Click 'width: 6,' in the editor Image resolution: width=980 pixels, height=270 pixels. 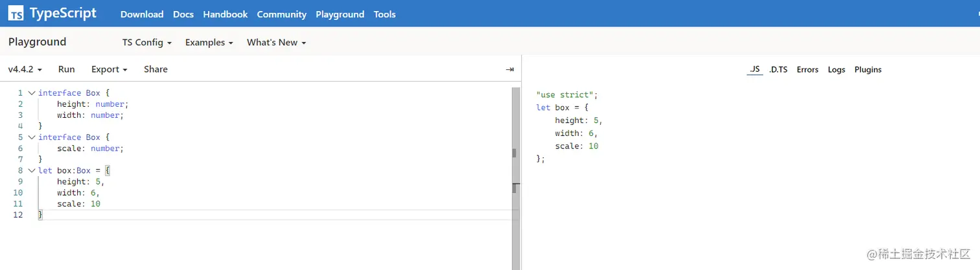coord(78,193)
